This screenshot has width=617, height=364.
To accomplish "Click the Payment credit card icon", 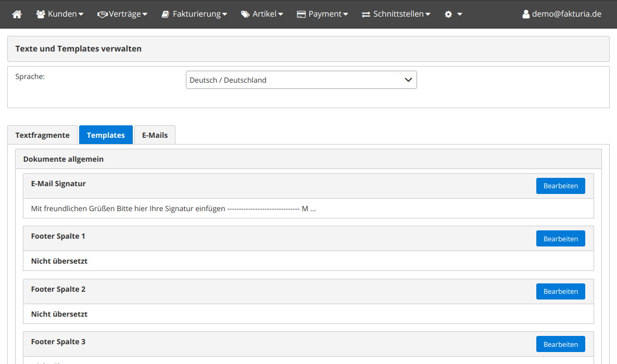I will [301, 15].
